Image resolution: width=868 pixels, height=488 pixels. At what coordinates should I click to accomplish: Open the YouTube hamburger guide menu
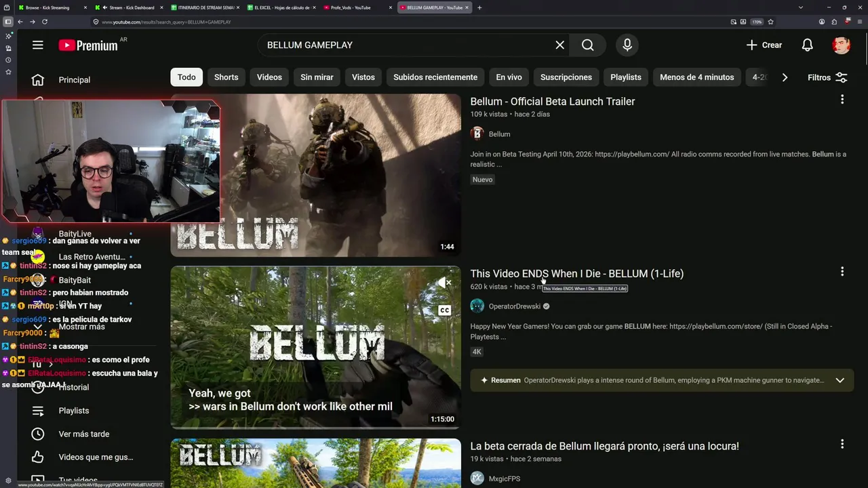pyautogui.click(x=38, y=45)
